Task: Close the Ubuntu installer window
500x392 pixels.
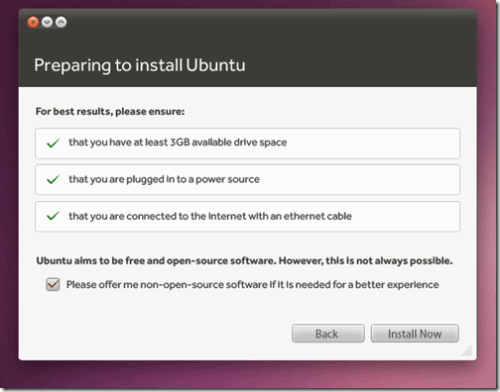Action: (33, 22)
